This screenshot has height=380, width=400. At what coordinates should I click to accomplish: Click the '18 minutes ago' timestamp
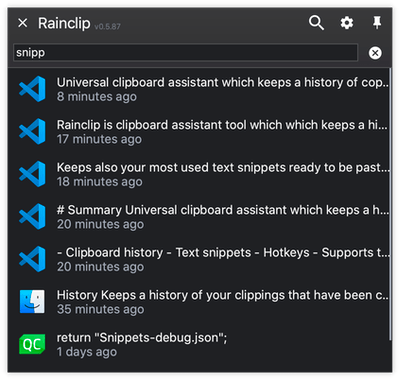99,182
